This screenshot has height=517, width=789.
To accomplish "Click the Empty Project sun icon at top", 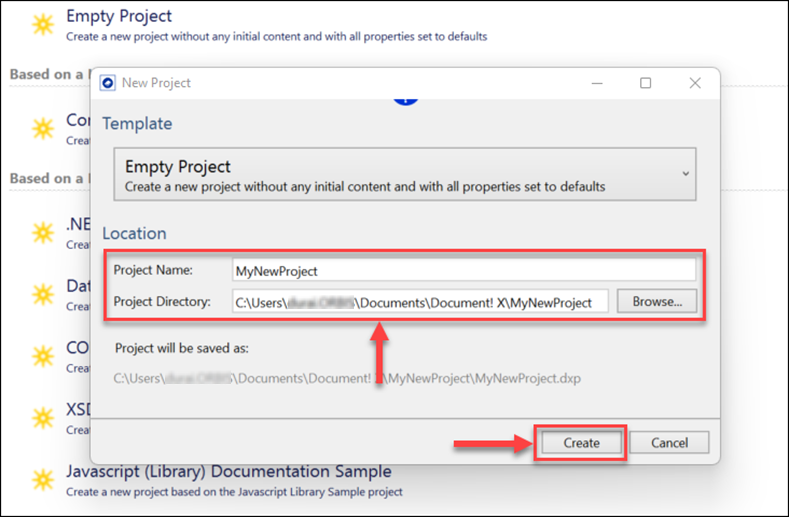I will (42, 25).
